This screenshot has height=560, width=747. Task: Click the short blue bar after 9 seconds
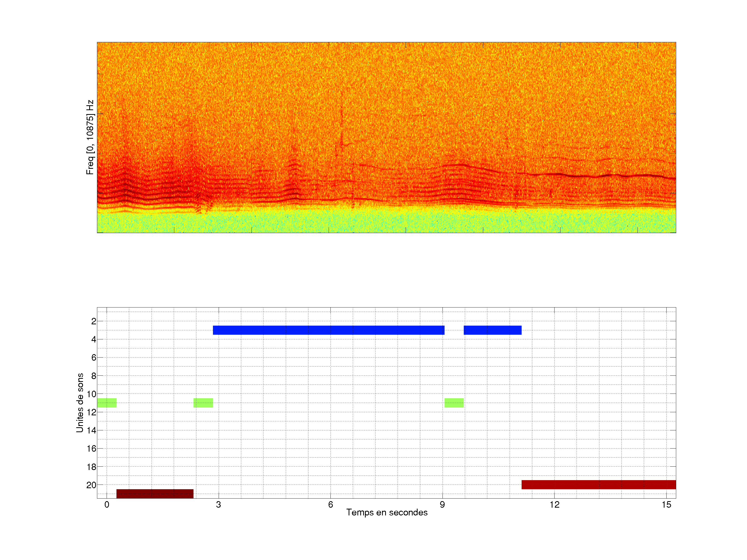pyautogui.click(x=492, y=330)
